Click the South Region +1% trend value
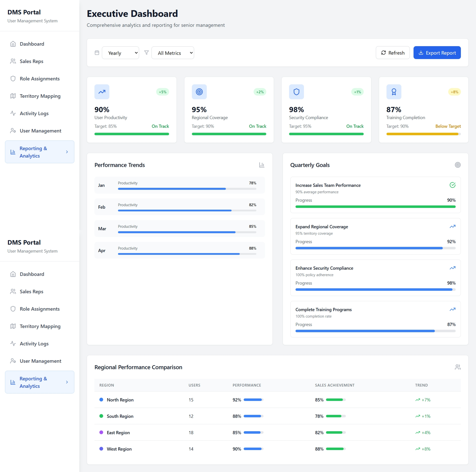The width and height of the screenshot is (476, 472). (426, 416)
